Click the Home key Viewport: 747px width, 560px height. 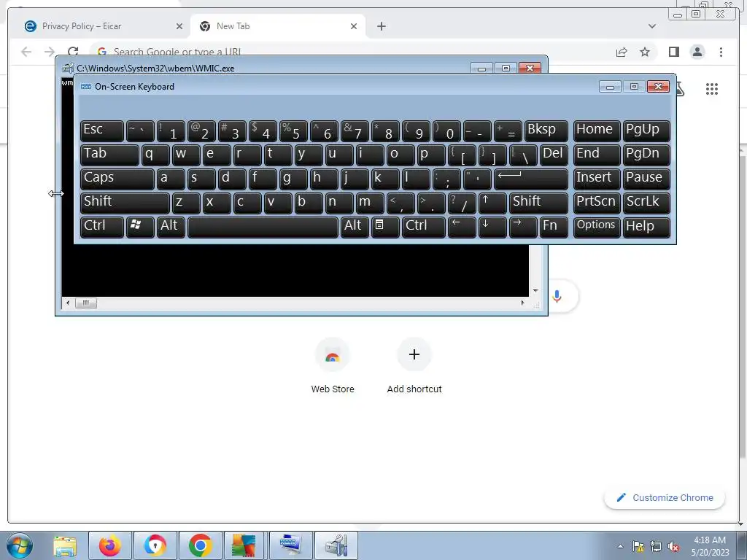click(597, 131)
